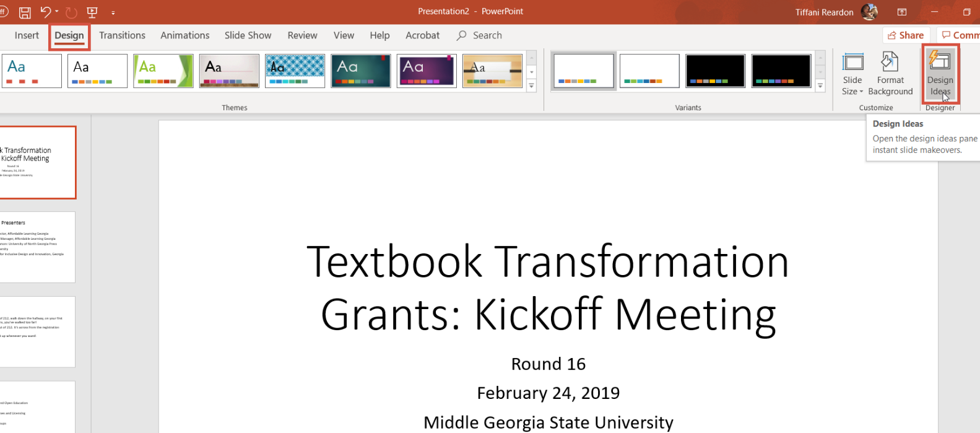Click the Save icon in quick access toolbar
Viewport: 980px width, 433px height.
click(x=25, y=12)
